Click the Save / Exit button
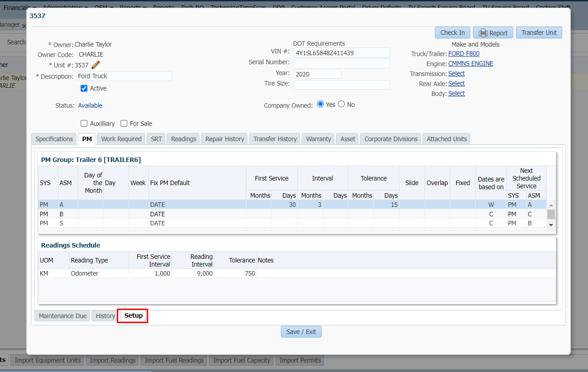Screen dimensions: 588x372 (301, 332)
